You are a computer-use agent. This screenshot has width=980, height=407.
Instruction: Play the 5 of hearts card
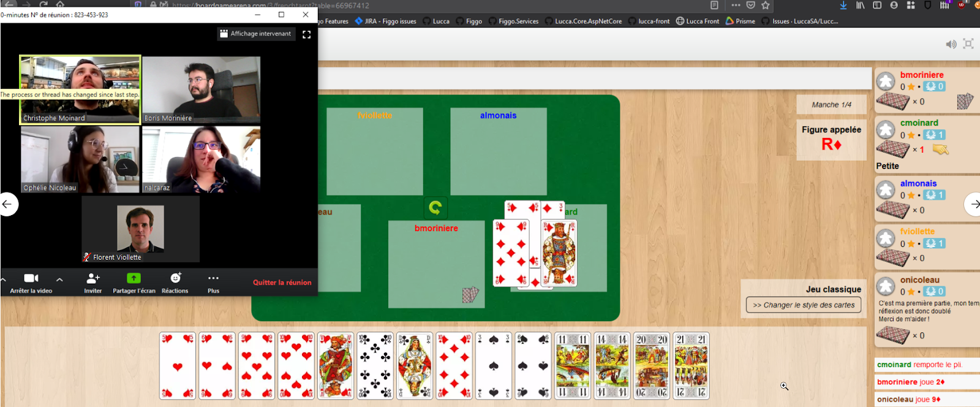(x=178, y=366)
